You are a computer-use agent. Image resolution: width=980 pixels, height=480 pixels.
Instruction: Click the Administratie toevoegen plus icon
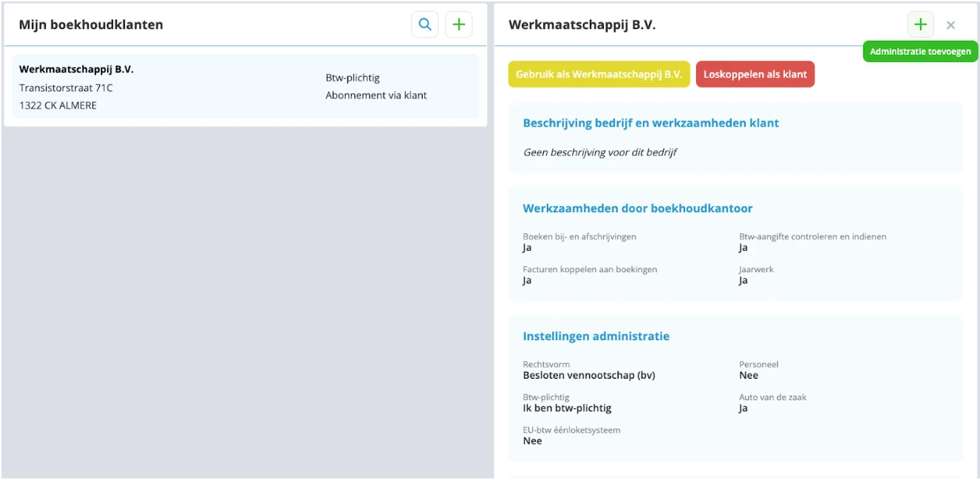[x=920, y=24]
